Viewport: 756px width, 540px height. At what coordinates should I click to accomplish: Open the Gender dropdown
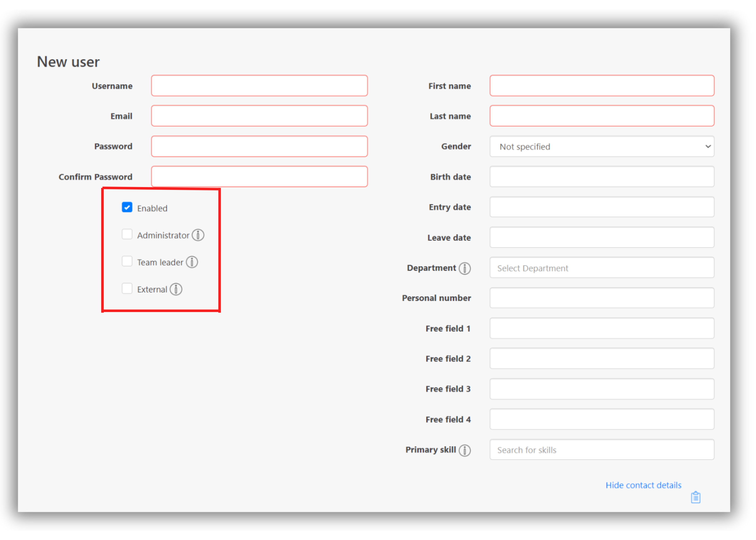[602, 147]
